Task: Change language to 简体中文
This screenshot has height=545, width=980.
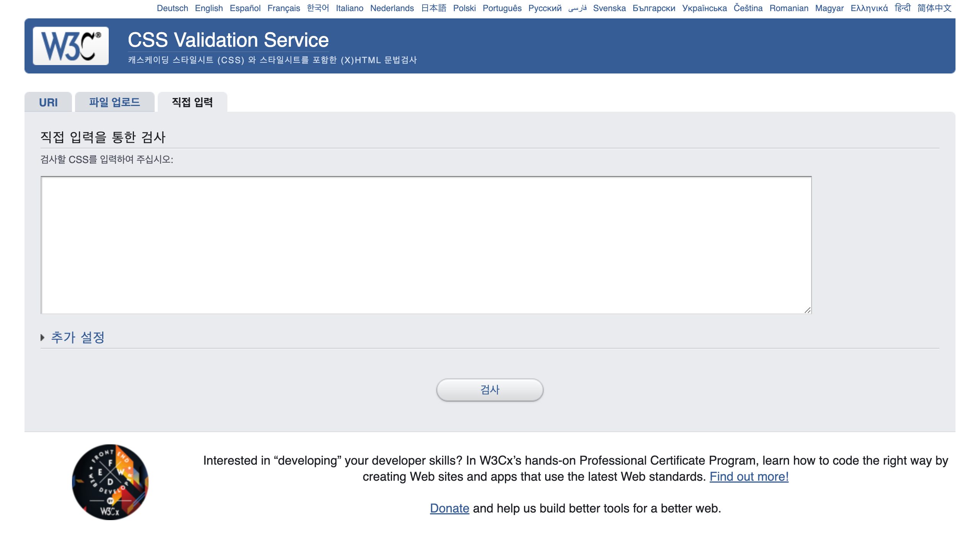Action: click(x=934, y=8)
